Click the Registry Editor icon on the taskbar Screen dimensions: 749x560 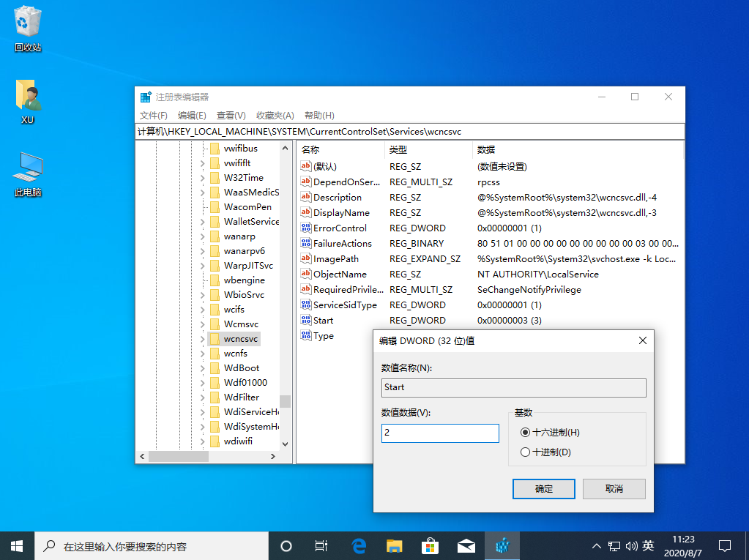tap(502, 545)
